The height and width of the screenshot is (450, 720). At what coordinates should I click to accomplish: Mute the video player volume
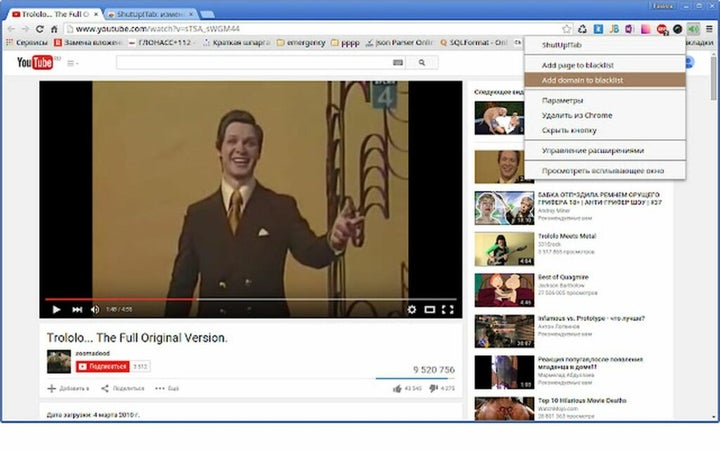click(95, 309)
